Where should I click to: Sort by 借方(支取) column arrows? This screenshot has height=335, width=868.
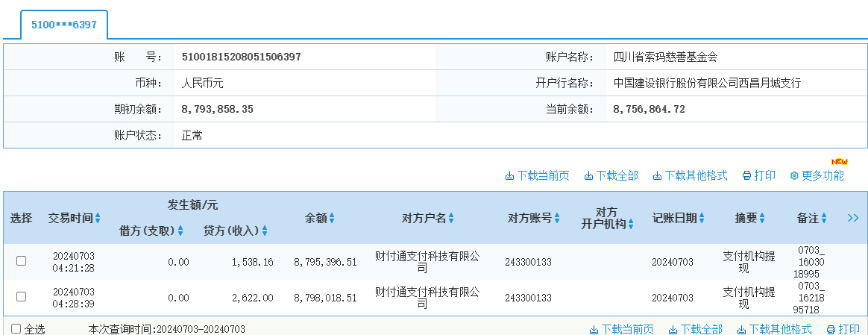point(180,231)
